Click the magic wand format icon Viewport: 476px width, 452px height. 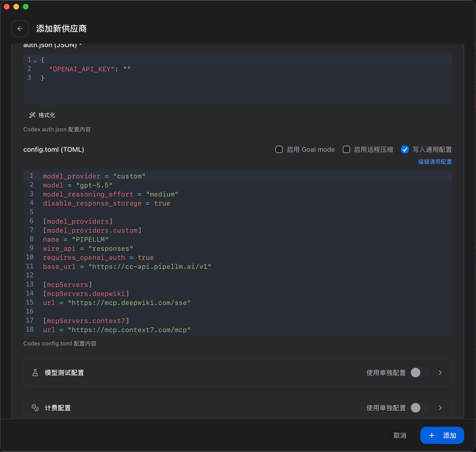click(32, 115)
